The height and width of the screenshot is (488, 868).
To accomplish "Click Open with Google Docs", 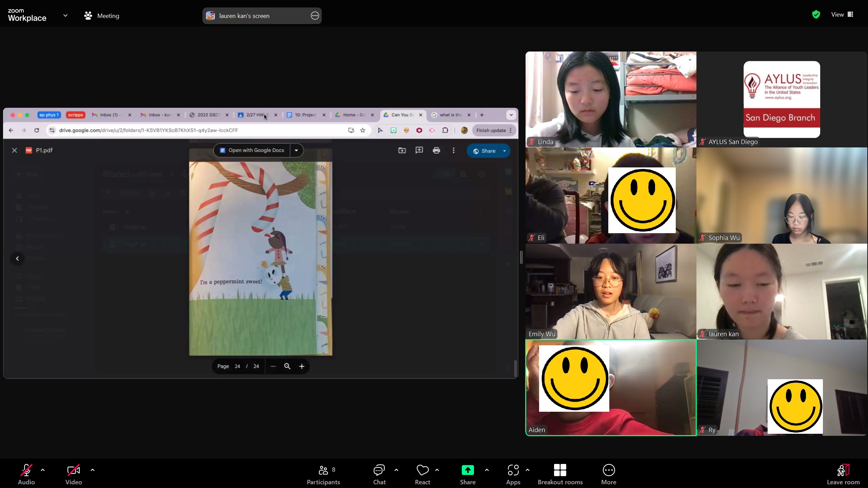I will pos(252,150).
